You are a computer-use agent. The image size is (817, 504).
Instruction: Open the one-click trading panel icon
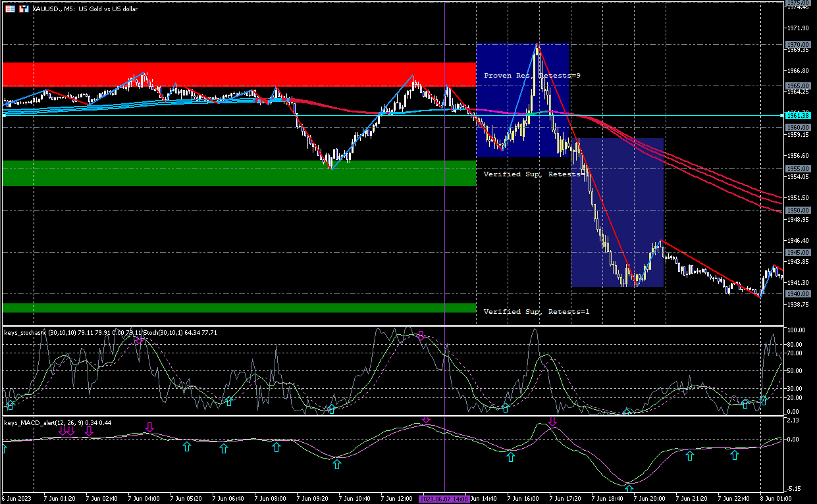click(x=10, y=9)
